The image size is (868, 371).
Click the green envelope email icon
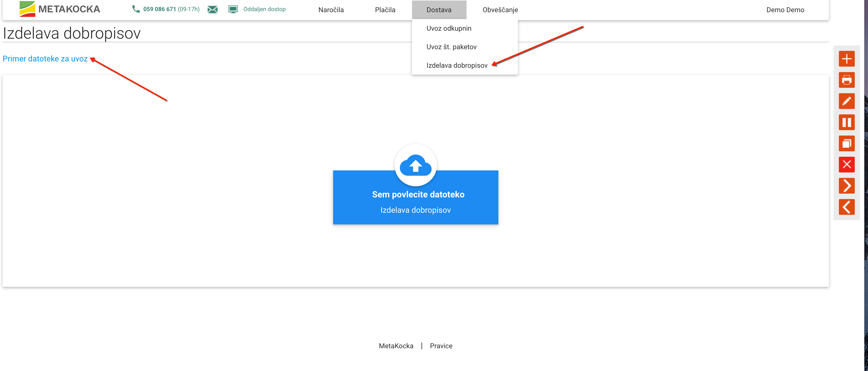click(x=212, y=10)
